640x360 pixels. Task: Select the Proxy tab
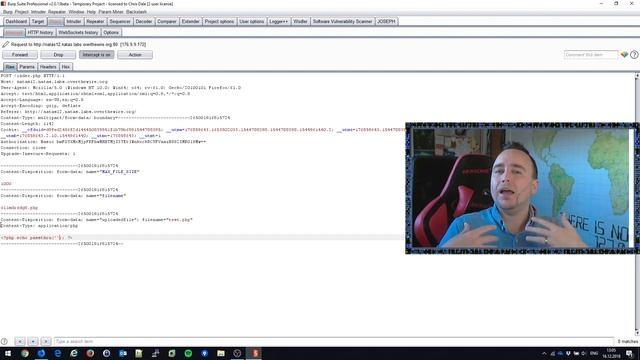coord(56,22)
